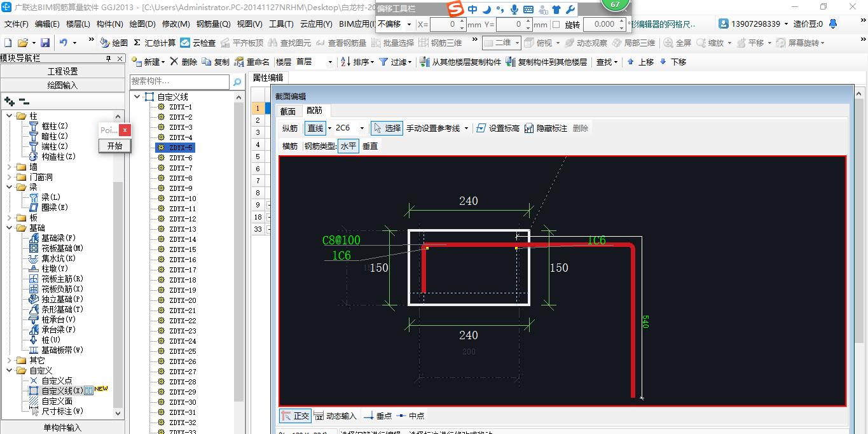This screenshot has width=868, height=434.
Task: Click the 绘图输入 navigation button
Action: click(63, 85)
